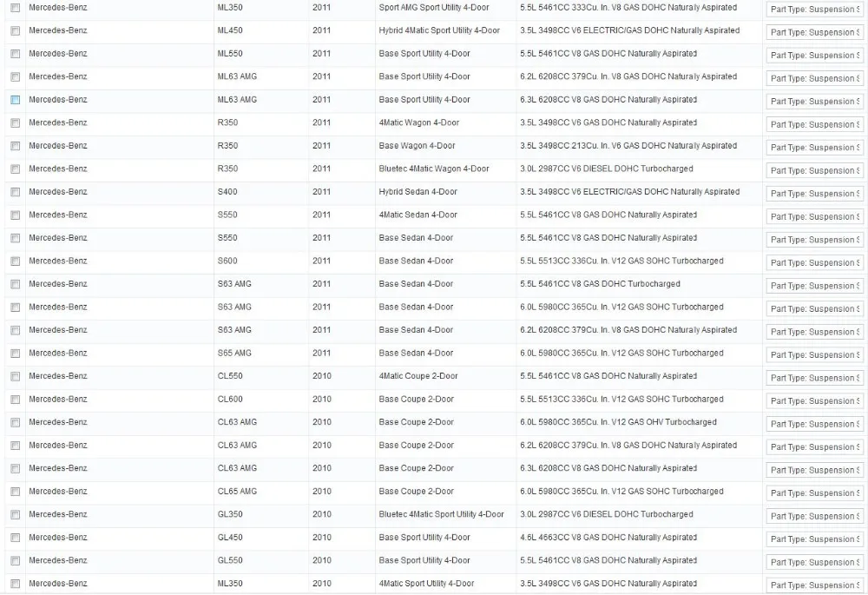Click the "CL550" model cell

230,375
